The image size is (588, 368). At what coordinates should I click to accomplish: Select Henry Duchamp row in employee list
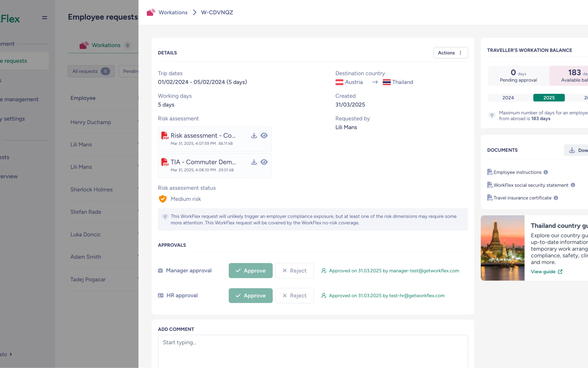103,122
